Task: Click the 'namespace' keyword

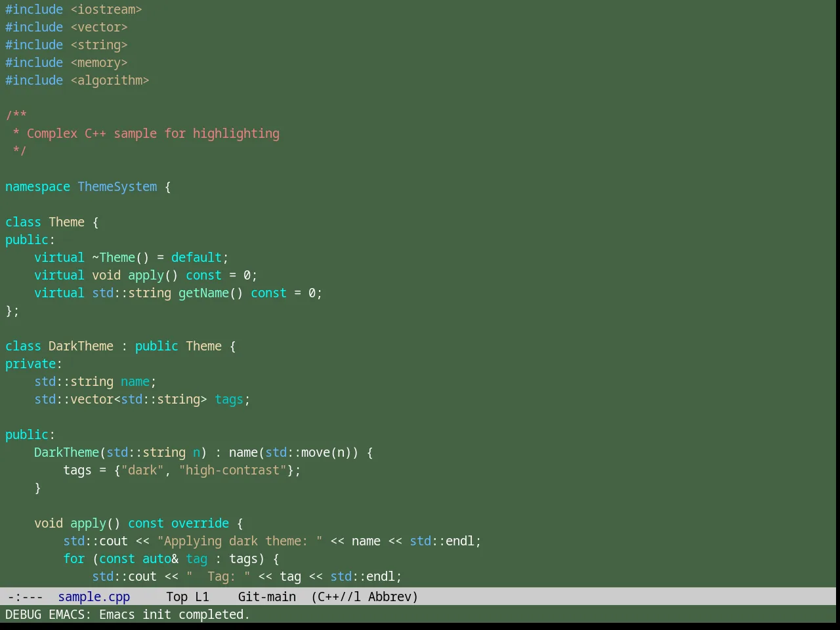Action: [37, 186]
